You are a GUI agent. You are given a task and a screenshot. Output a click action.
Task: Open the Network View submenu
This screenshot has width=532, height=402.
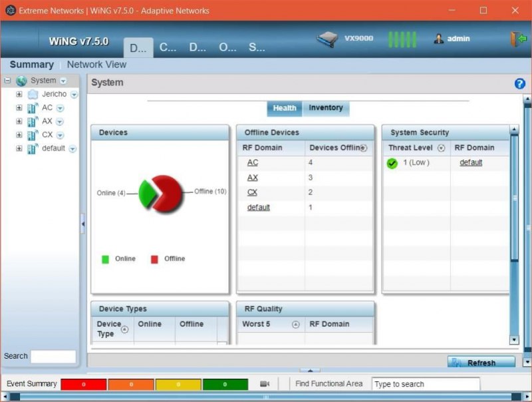click(x=96, y=65)
